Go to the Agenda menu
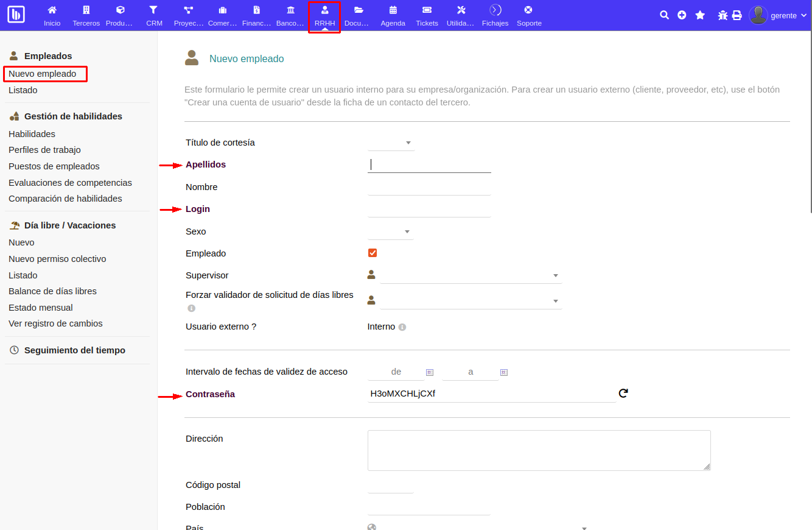 tap(393, 16)
